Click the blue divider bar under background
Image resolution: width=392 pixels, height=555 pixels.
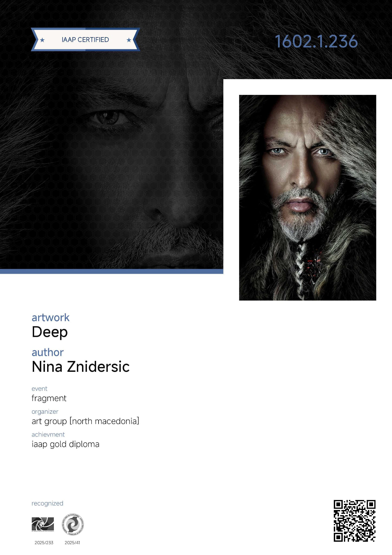[112, 271]
